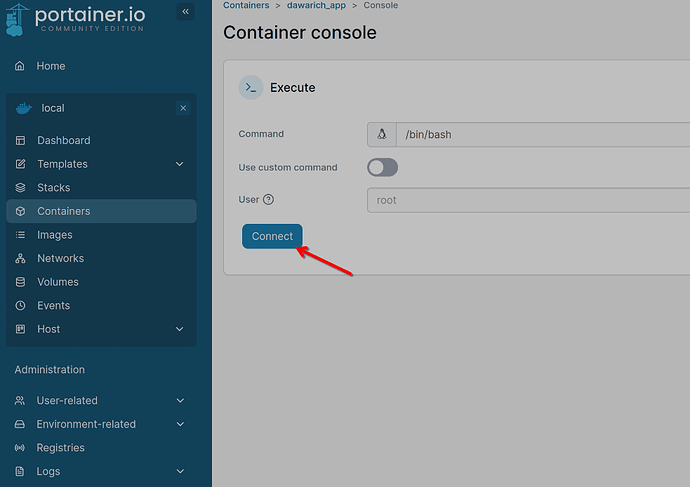This screenshot has width=690, height=487.
Task: Click the Logs document icon
Action: coord(20,471)
